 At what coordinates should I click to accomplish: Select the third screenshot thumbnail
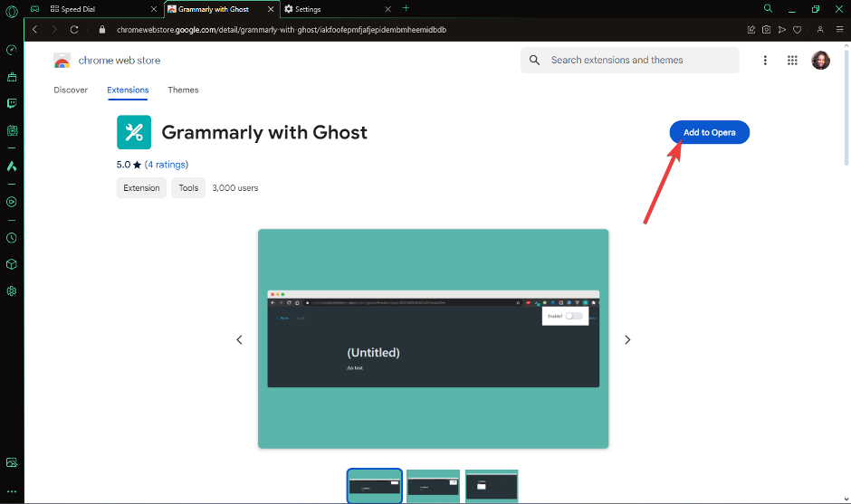[x=492, y=486]
